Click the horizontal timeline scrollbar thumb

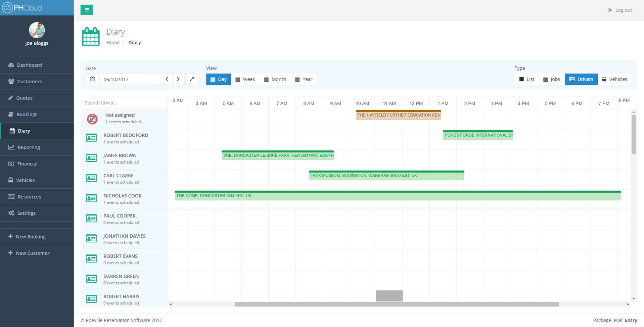(397, 304)
